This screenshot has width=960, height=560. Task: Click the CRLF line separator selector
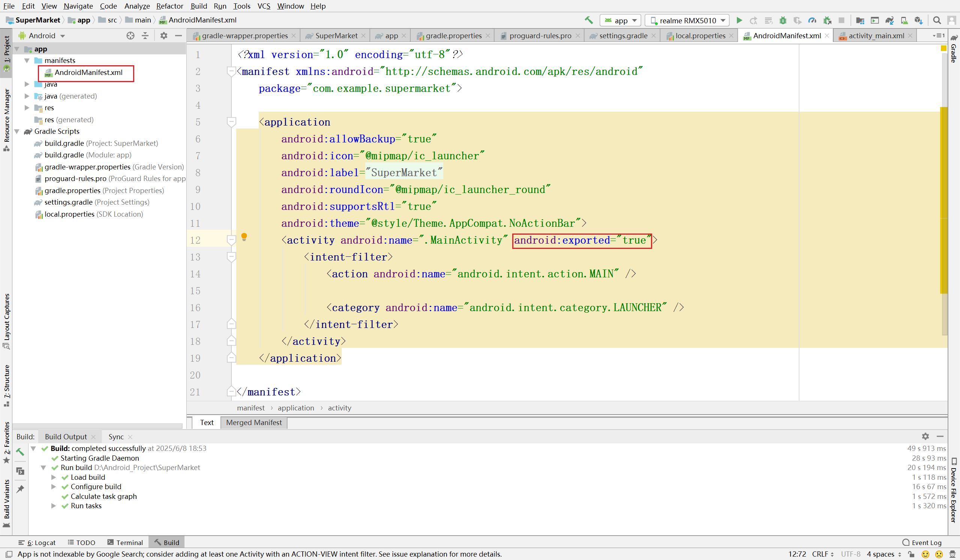822,554
